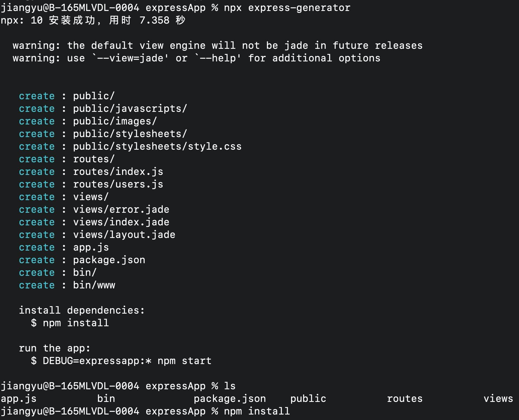This screenshot has height=420, width=519.
Task: Click 'routes' in the ls output row
Action: point(405,399)
